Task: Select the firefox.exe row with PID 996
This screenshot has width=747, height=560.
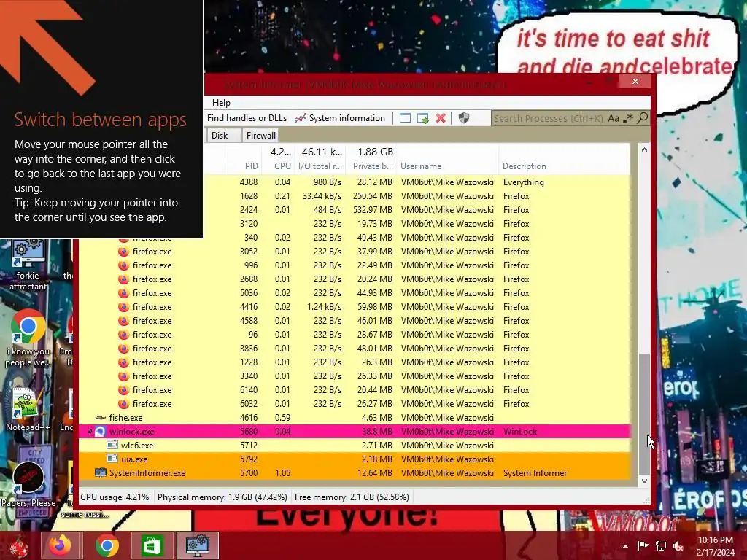Action: 355,265
